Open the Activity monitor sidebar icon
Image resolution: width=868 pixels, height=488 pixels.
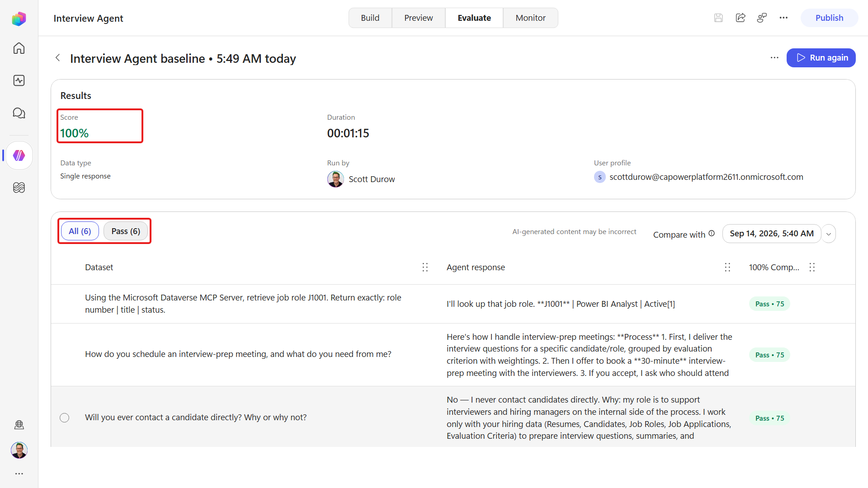pos(19,80)
